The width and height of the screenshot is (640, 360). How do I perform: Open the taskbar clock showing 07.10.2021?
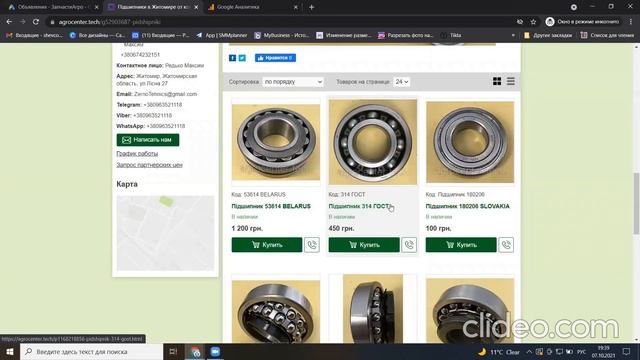603,352
